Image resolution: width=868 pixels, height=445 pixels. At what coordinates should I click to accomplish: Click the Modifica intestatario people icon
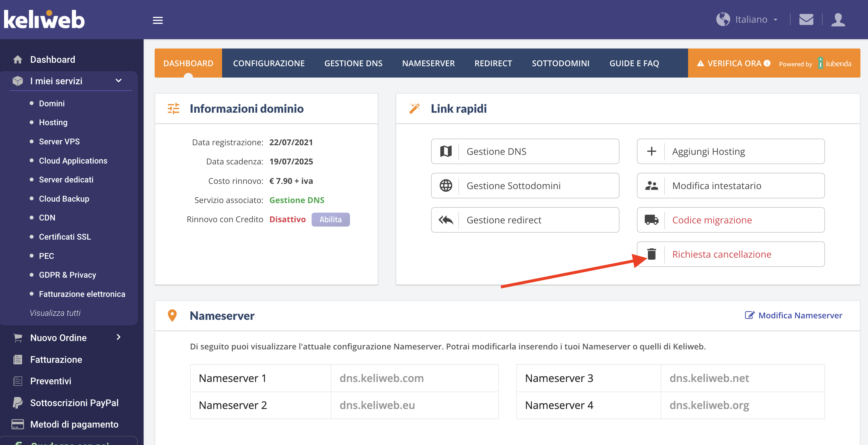pos(651,186)
